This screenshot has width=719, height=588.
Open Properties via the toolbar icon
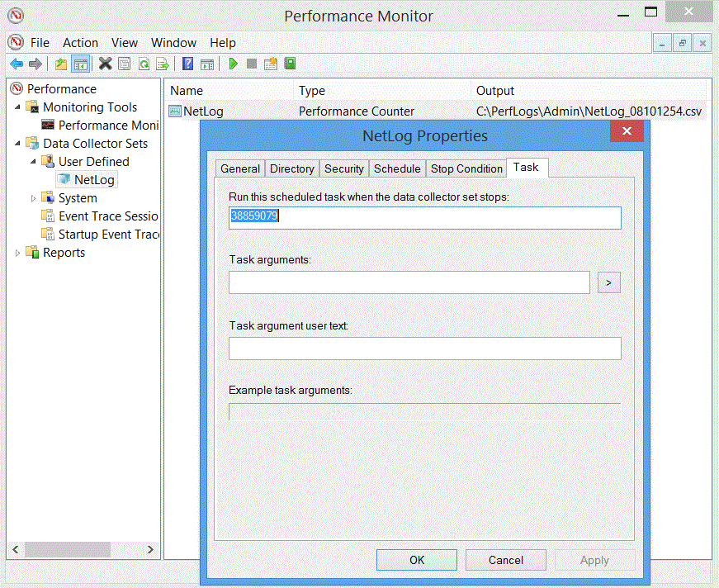click(x=125, y=64)
